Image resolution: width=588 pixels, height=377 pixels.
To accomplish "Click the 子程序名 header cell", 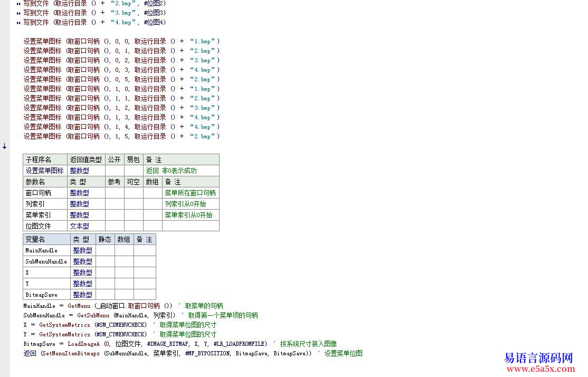I will pos(45,160).
